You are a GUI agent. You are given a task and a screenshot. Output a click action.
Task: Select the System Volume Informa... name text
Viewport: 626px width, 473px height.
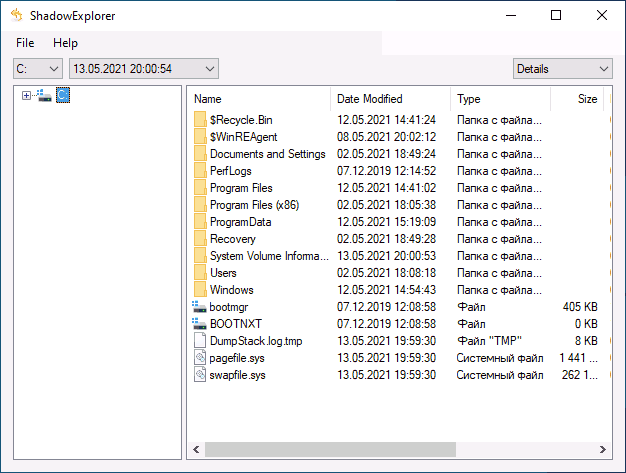[269, 256]
